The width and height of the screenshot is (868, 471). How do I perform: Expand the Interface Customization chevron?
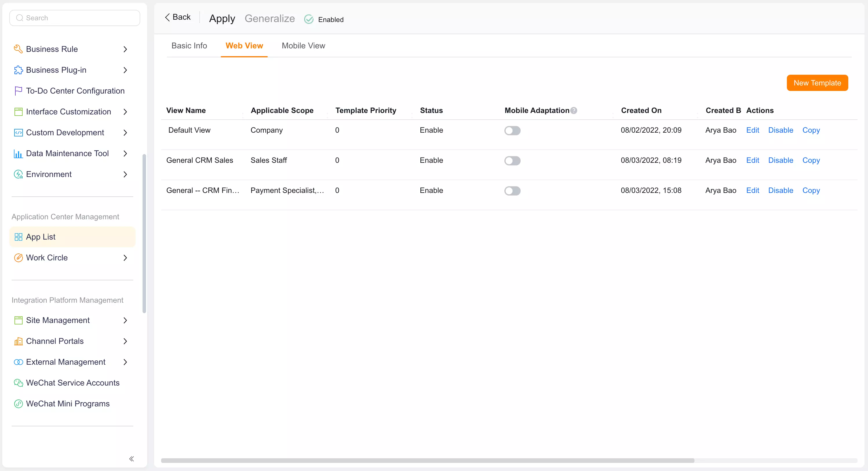tap(125, 112)
